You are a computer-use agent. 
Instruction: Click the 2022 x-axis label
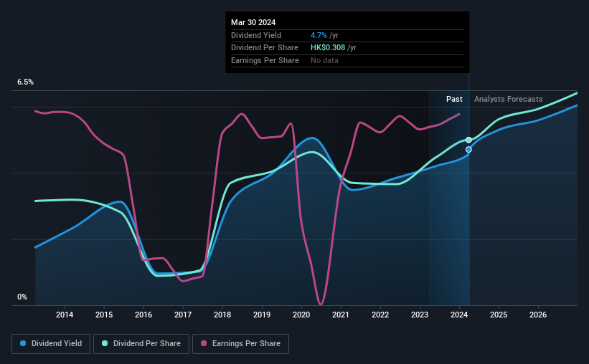click(x=380, y=315)
